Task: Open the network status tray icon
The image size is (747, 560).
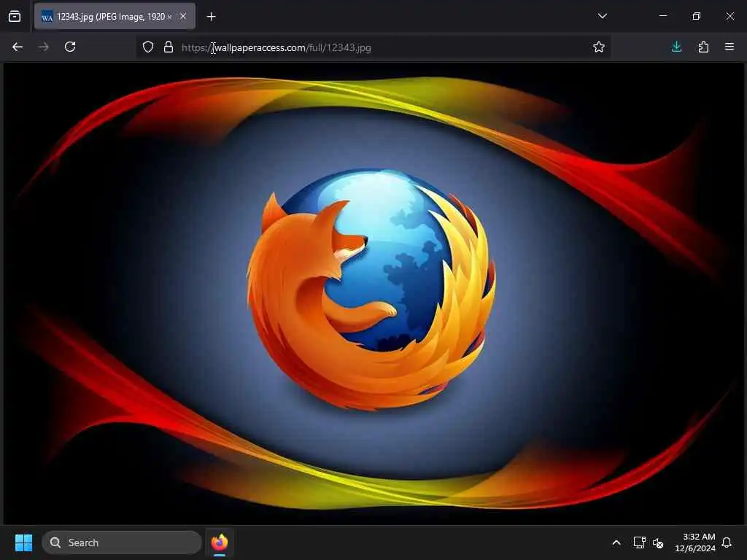Action: point(639,542)
